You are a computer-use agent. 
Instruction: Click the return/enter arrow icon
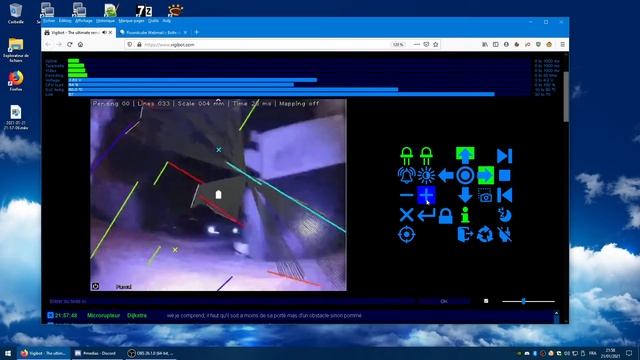tap(426, 215)
